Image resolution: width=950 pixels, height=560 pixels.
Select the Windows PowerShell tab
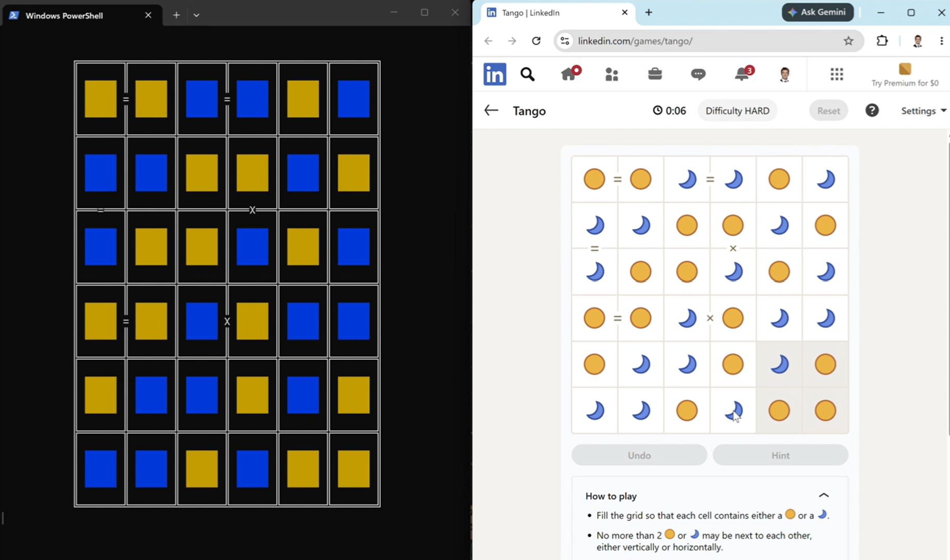[82, 15]
